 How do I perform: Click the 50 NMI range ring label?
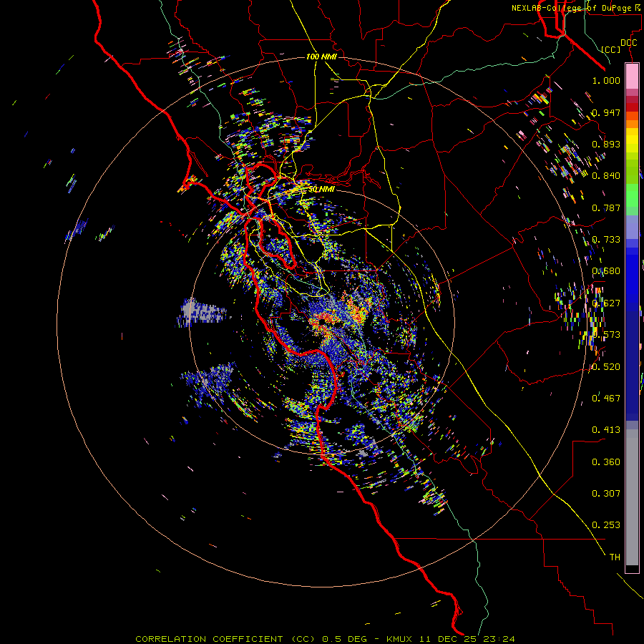tap(321, 189)
